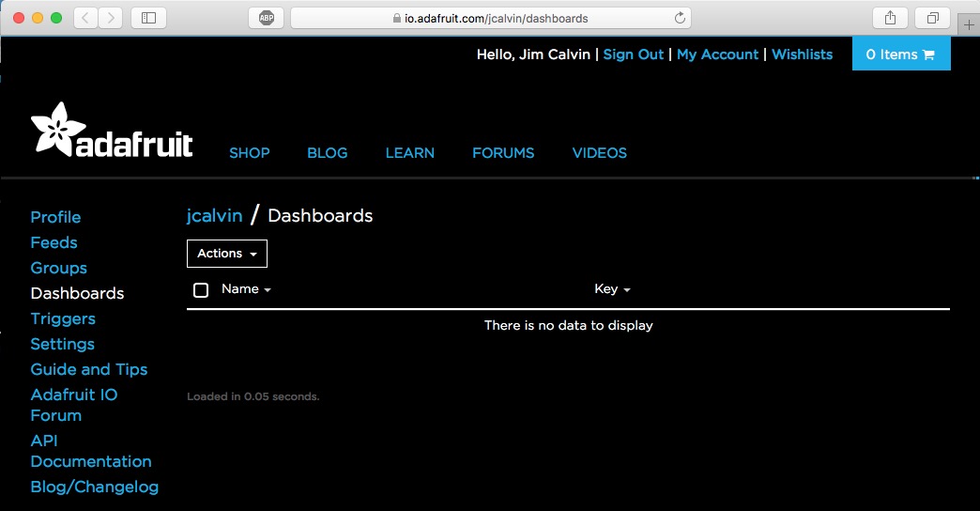The width and height of the screenshot is (980, 511).
Task: Click the 'There is no data to display' message
Action: (x=569, y=325)
